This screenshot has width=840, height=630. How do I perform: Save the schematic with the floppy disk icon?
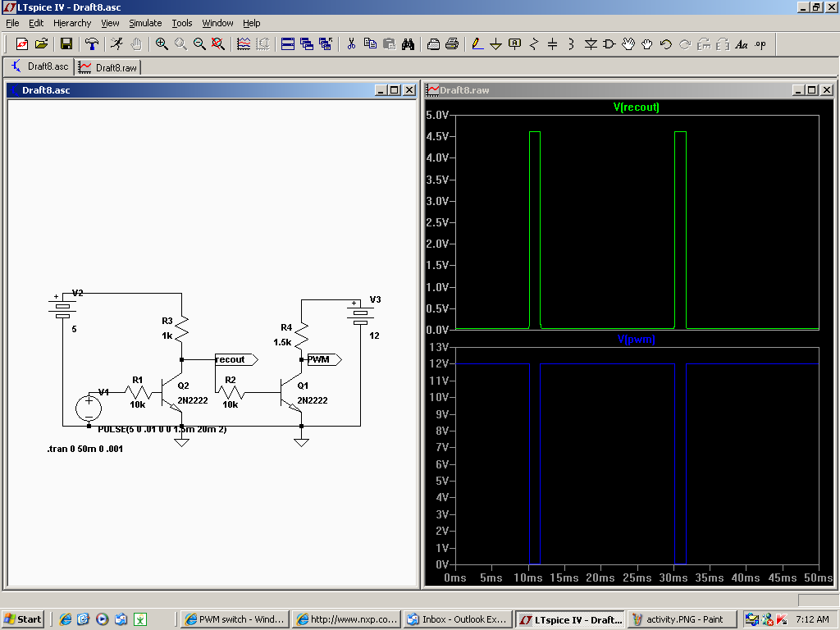click(x=66, y=44)
